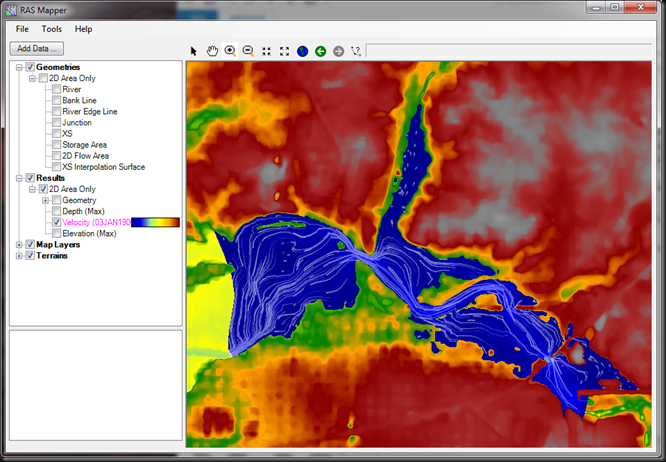This screenshot has width=666, height=462.
Task: Select the Elevation (Max) tree label
Action: pos(89,233)
